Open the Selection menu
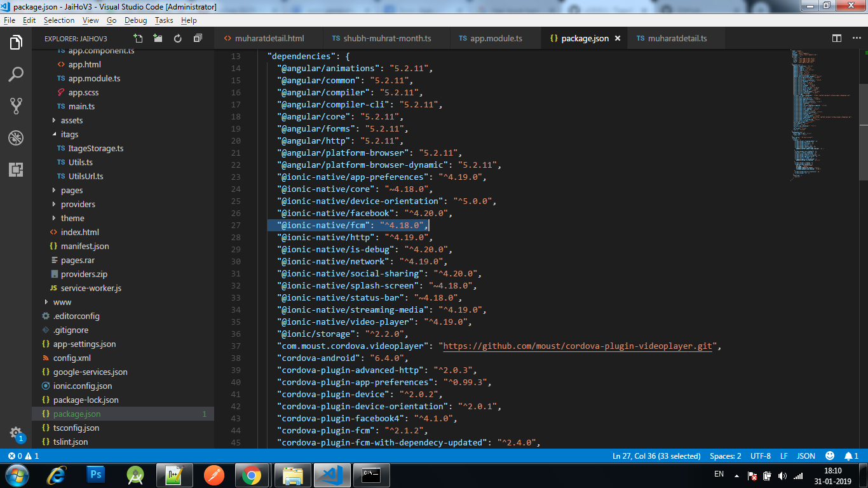868x488 pixels. click(x=59, y=20)
